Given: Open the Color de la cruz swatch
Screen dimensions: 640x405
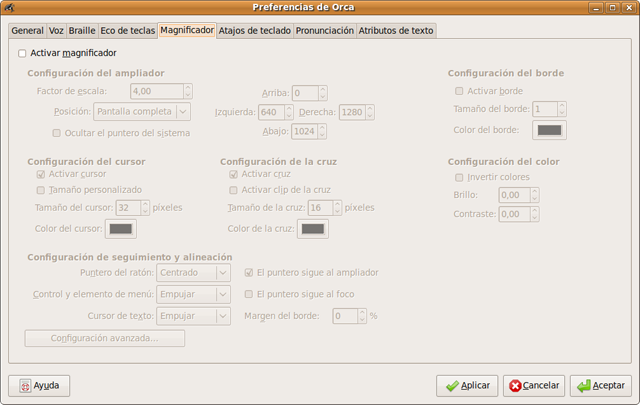Looking at the screenshot, I should pyautogui.click(x=312, y=230).
